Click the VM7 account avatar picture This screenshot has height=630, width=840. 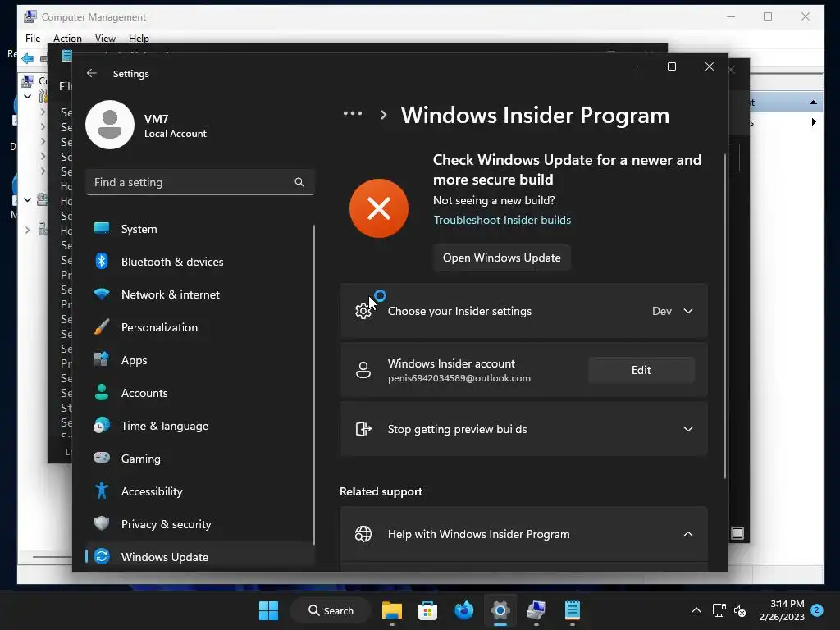point(110,125)
